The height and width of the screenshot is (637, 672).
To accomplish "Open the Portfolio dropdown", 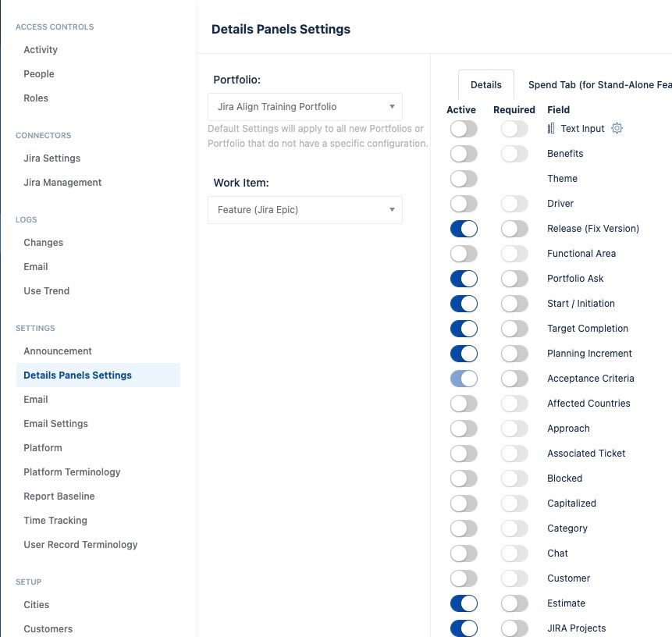I will [x=305, y=107].
